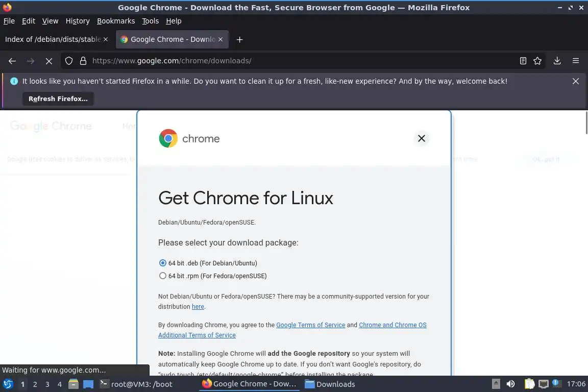Viewport: 588px width, 392px height.
Task: Switch to Index of /debian/dists/stable tab
Action: [53, 39]
